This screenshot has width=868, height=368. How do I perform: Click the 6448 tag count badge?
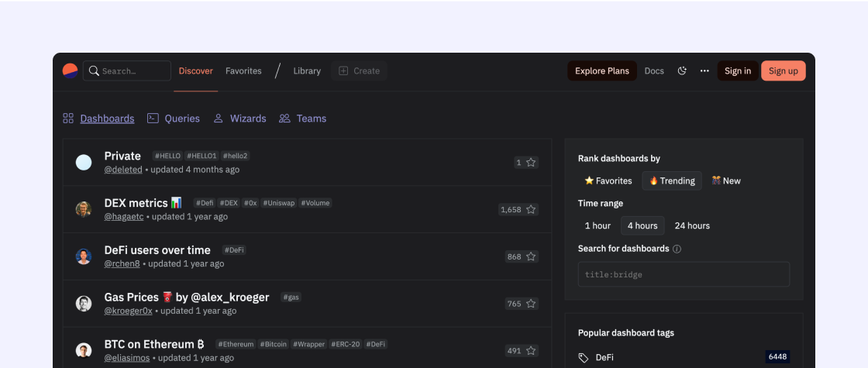click(778, 357)
